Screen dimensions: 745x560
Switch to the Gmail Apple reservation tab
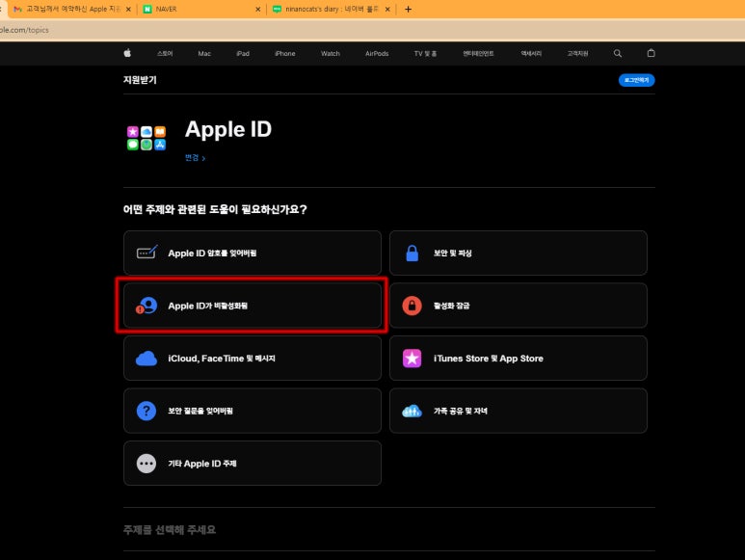coord(71,9)
